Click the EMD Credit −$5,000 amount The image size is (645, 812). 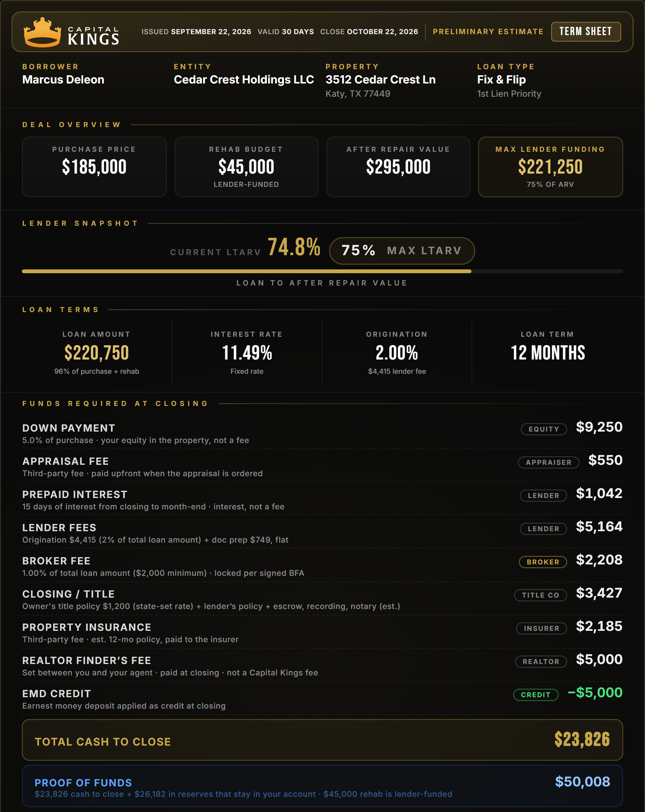595,692
